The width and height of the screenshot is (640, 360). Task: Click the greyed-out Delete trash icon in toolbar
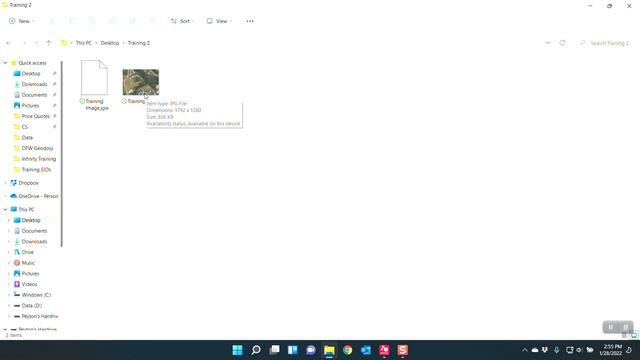[x=152, y=21]
